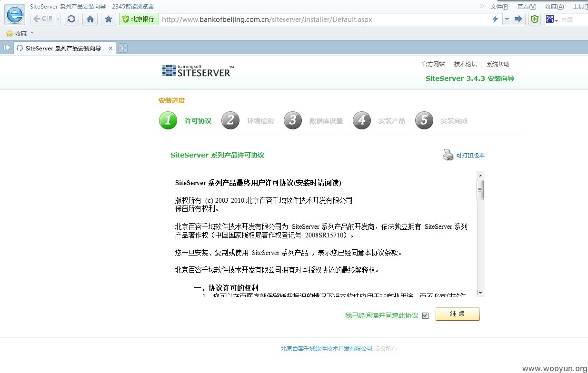
Task: Focus the URL address bar
Action: pyautogui.click(x=324, y=20)
